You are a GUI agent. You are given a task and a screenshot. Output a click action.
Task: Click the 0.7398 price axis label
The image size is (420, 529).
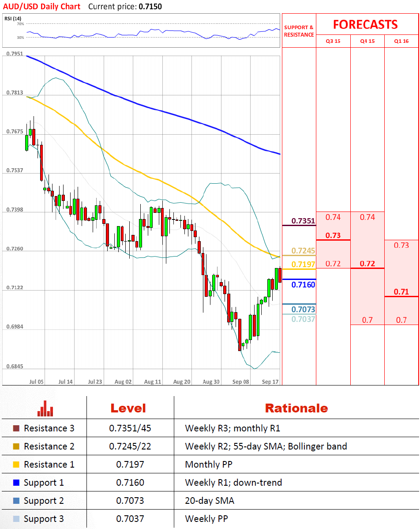(15, 210)
